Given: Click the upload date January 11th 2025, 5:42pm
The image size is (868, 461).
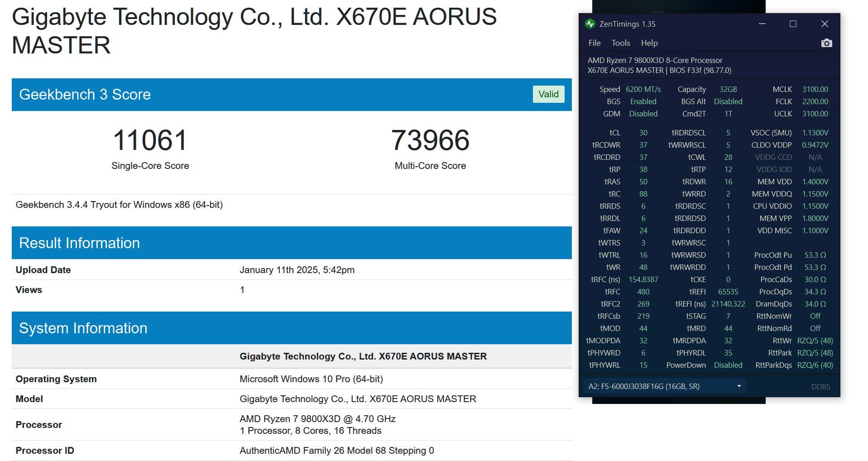Looking at the screenshot, I should 297,270.
